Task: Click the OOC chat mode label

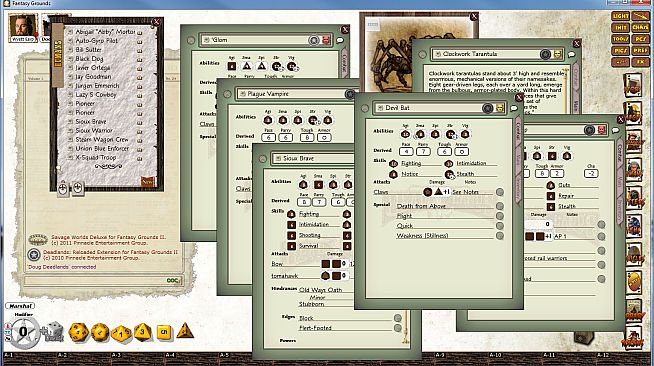Action: point(173,281)
